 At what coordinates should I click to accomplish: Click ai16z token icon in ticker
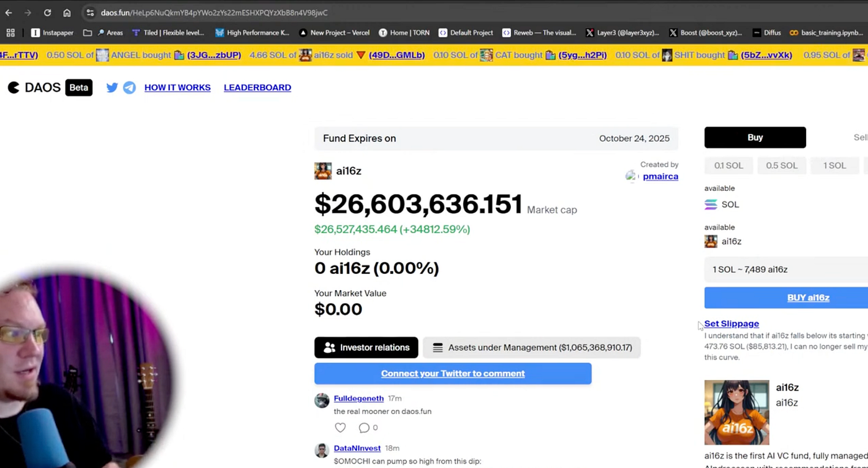tap(305, 55)
